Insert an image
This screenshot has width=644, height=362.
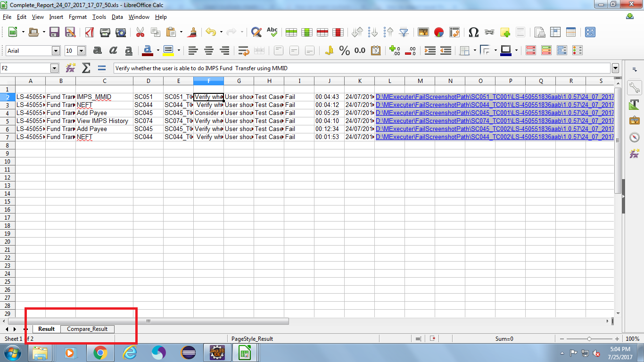click(423, 32)
